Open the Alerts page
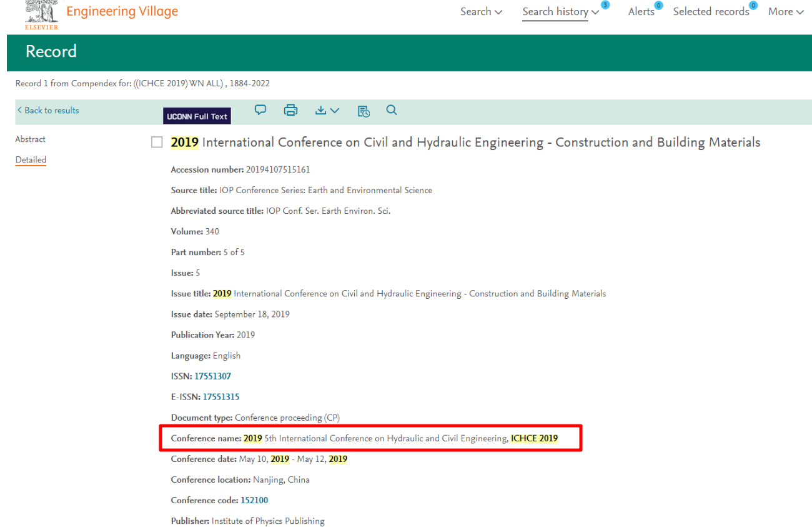Screen dimensions: 812x527 pyautogui.click(x=641, y=11)
